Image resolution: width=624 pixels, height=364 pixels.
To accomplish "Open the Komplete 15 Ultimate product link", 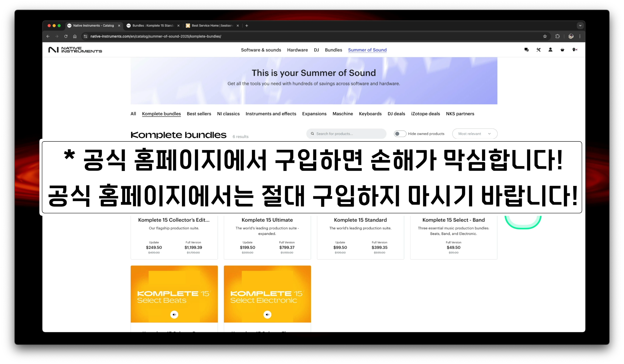I will point(267,220).
